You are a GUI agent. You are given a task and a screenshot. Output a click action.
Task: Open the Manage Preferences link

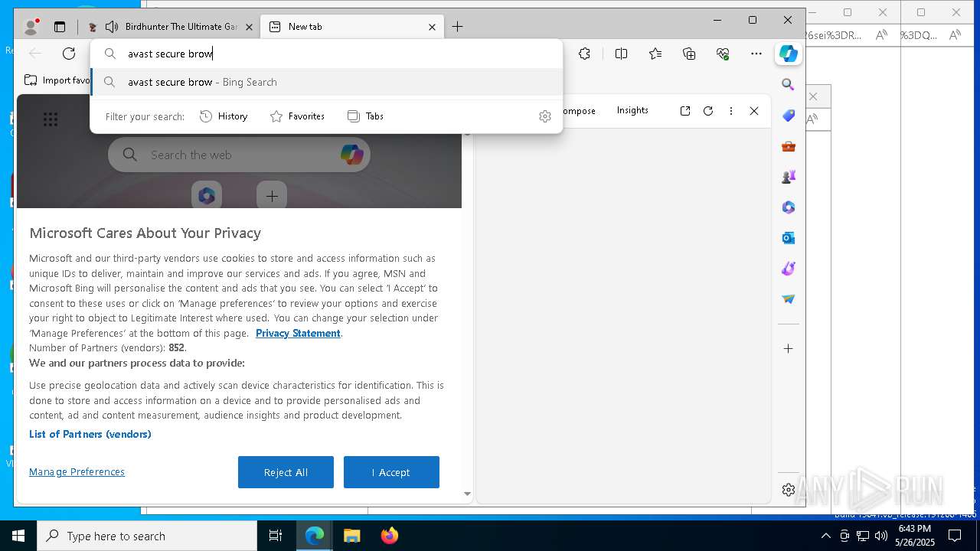pyautogui.click(x=77, y=472)
